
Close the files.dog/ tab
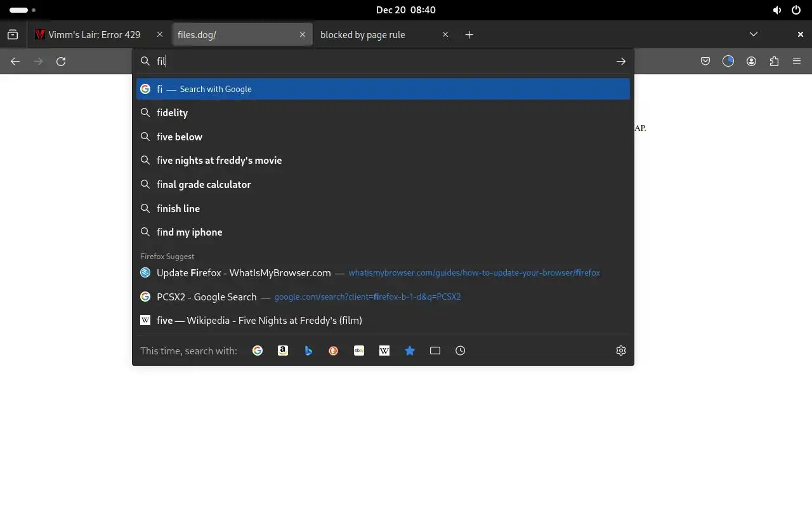pyautogui.click(x=303, y=35)
